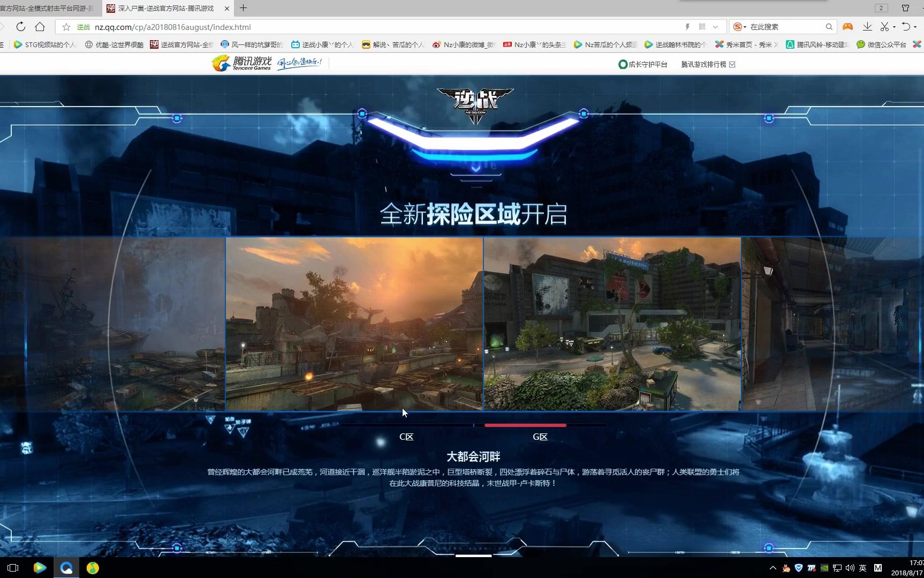Go to the browser home page icon
This screenshot has height=578, width=924.
[x=40, y=27]
